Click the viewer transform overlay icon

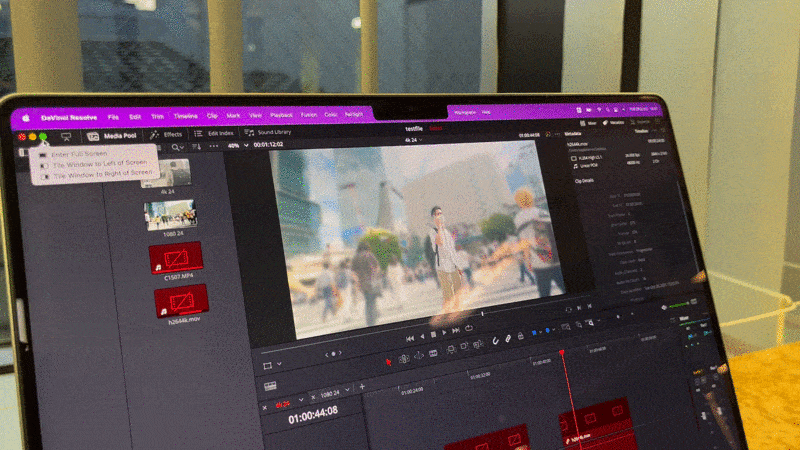(x=267, y=366)
